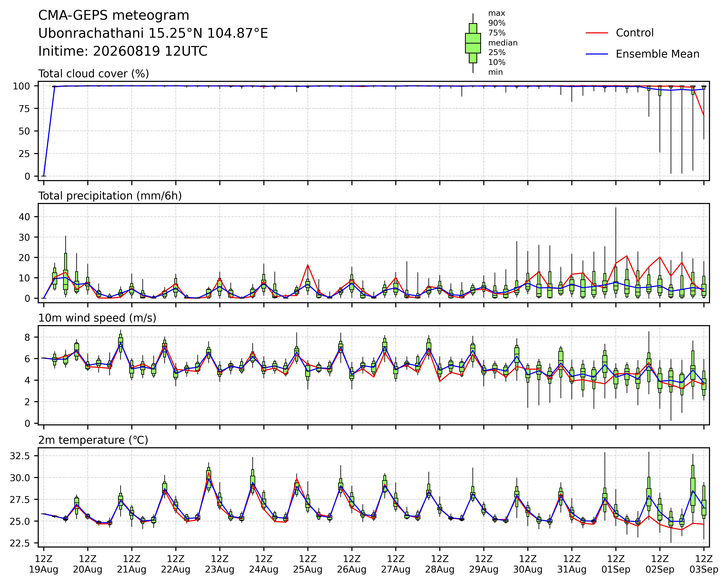Click the 'CMA-GEPS meteogram' title text
Image resolution: width=728 pixels, height=584 pixels.
coord(114,16)
